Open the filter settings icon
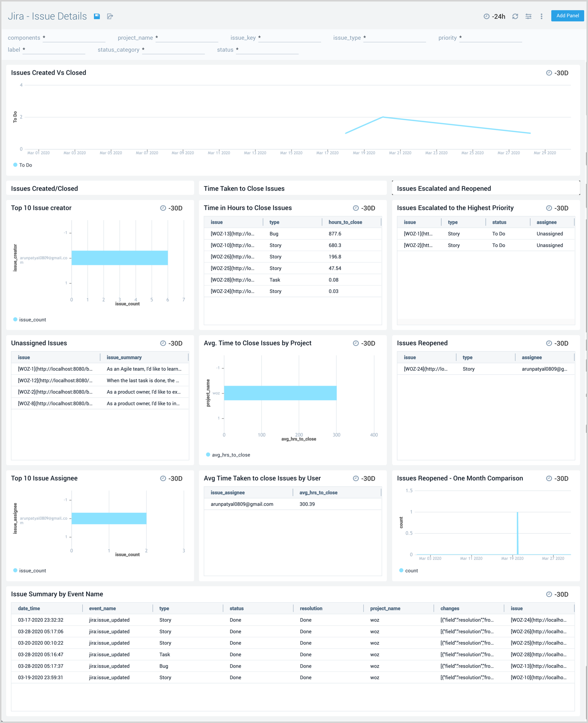Image resolution: width=588 pixels, height=723 pixels. 528,16
